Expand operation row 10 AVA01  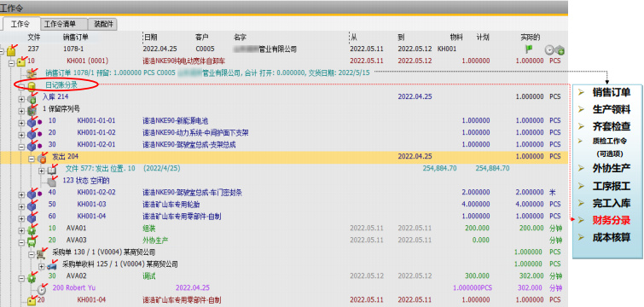[x=21, y=230]
